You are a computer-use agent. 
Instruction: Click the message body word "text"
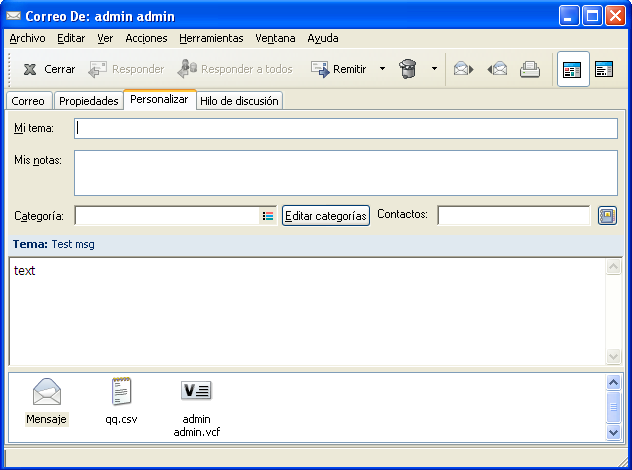(25, 270)
